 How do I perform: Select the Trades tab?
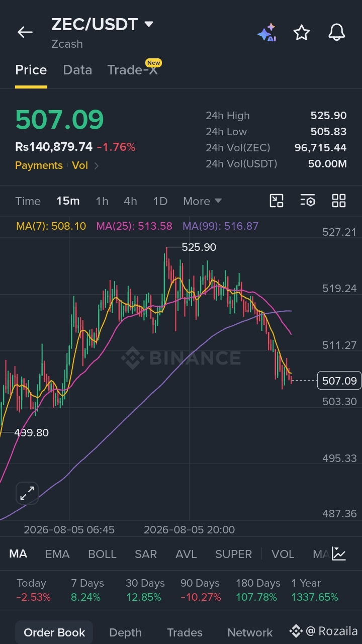[185, 632]
